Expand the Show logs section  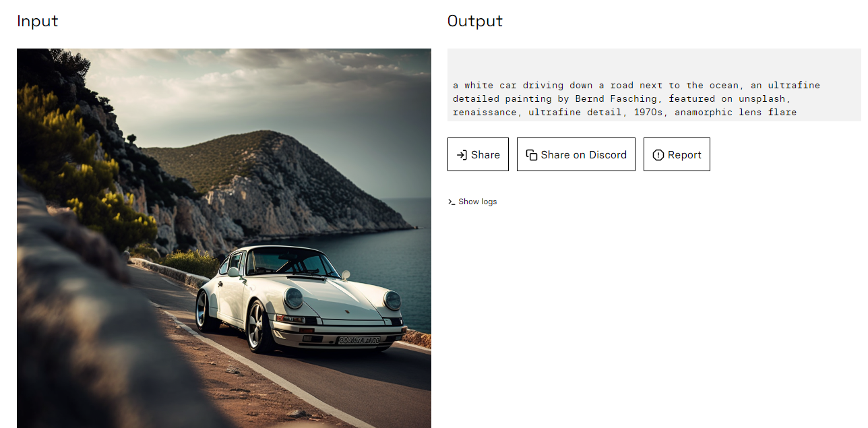(x=472, y=202)
